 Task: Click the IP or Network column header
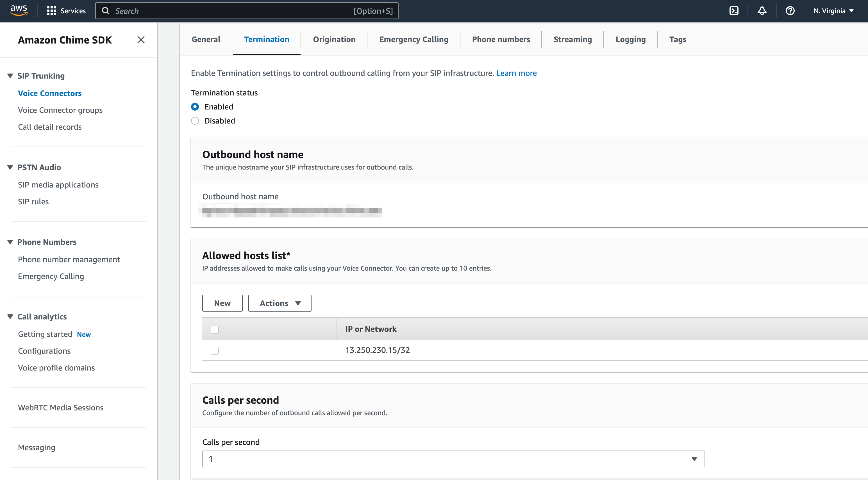pos(371,329)
